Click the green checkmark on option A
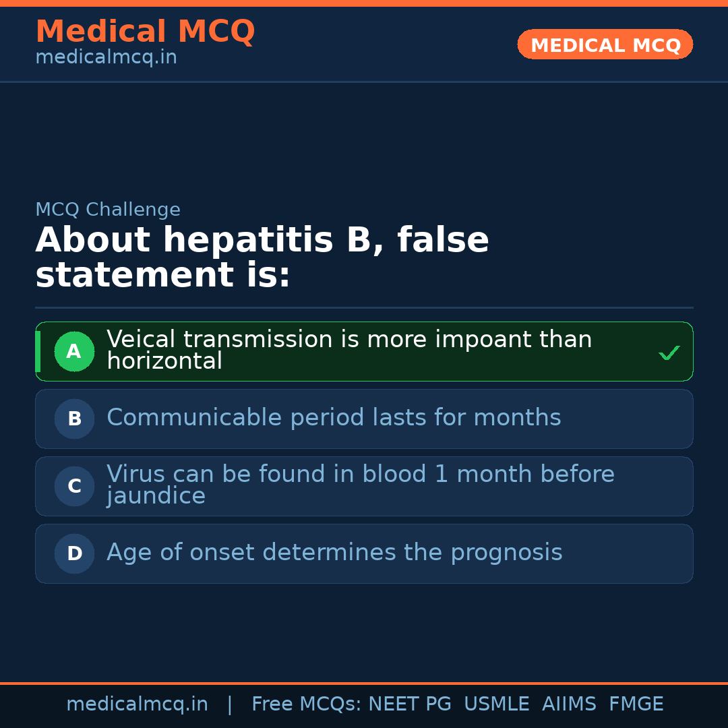Image resolution: width=728 pixels, height=728 pixels. point(669,353)
